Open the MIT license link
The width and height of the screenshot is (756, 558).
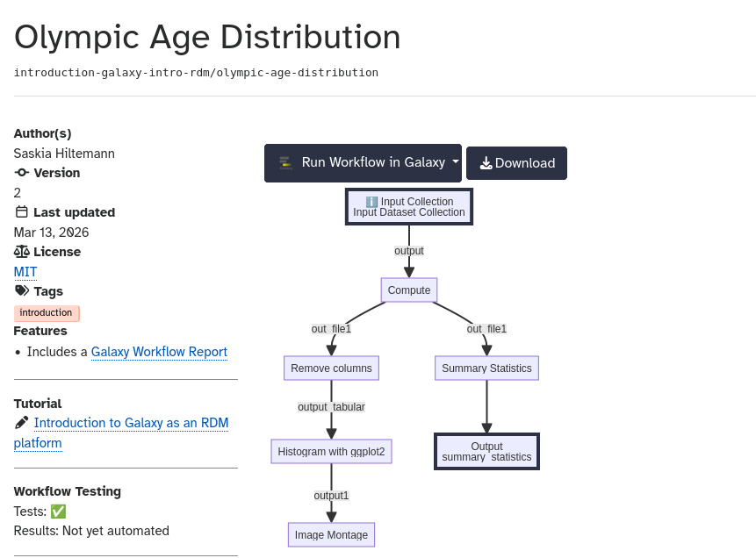coord(24,272)
